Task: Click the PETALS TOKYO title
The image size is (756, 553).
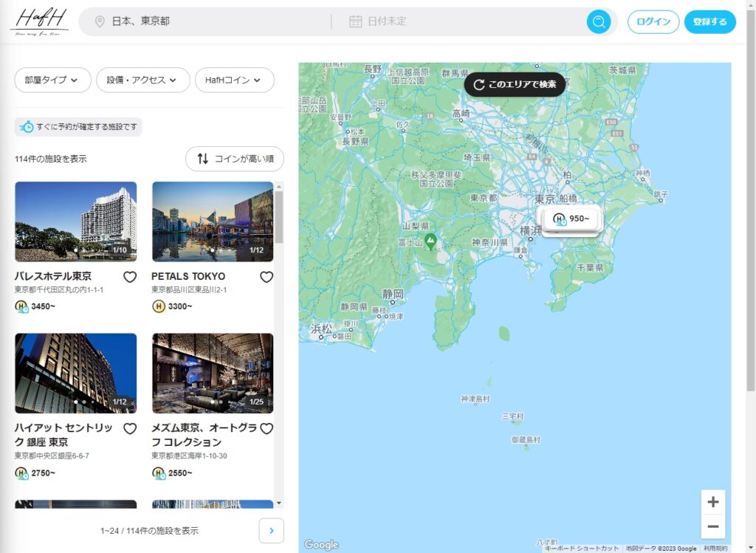Action: (x=188, y=276)
